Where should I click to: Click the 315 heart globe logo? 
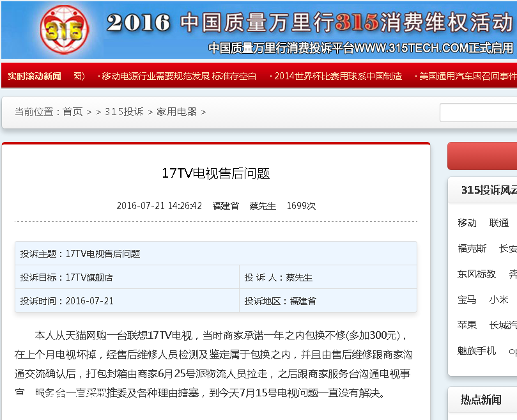tap(65, 29)
